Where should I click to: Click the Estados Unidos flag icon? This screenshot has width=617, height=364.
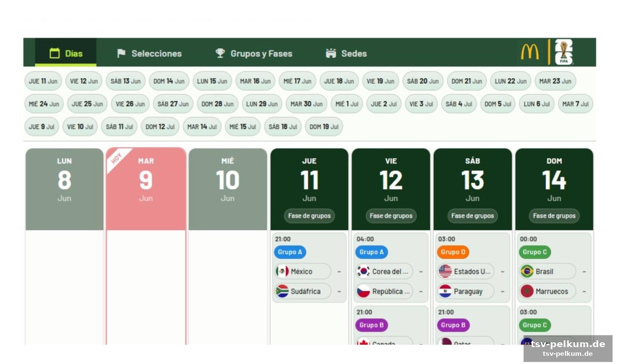[445, 271]
